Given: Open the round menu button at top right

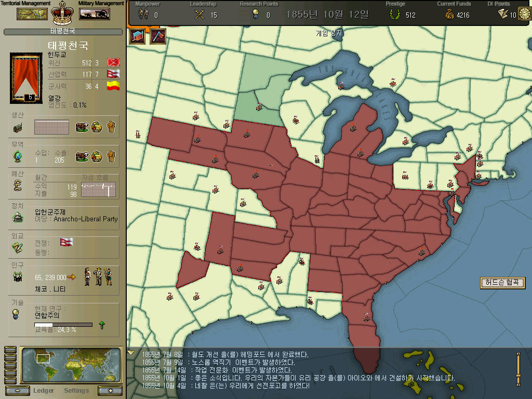Looking at the screenshot, I should (525, 14).
